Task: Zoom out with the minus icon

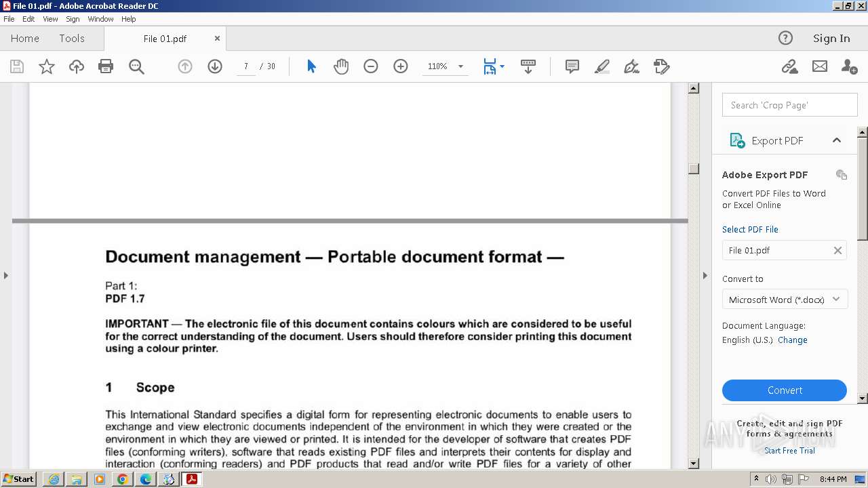Action: 371,66
